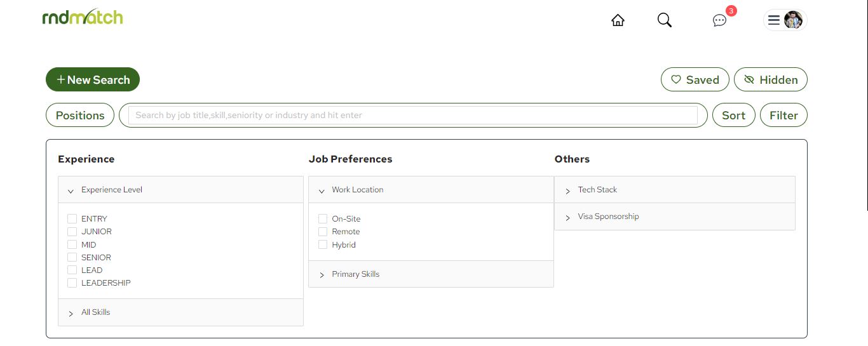Expand the Primary Skills section
Screen dimensions: 868x346
click(431, 274)
